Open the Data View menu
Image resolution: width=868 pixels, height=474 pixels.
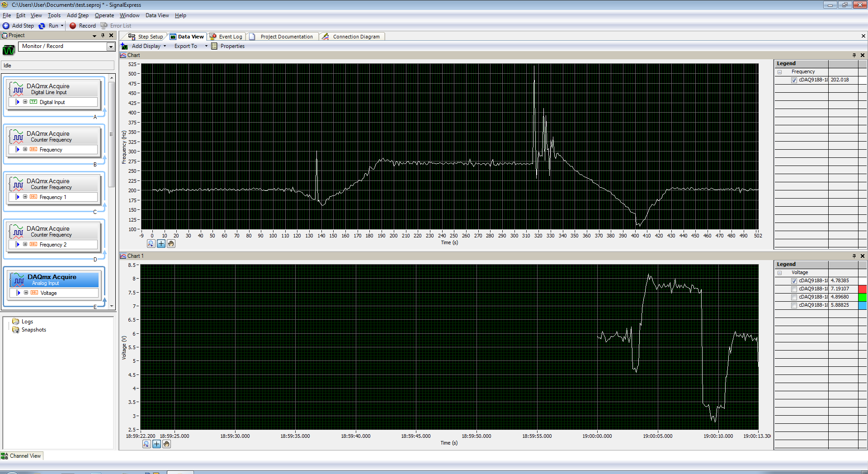pyautogui.click(x=157, y=15)
